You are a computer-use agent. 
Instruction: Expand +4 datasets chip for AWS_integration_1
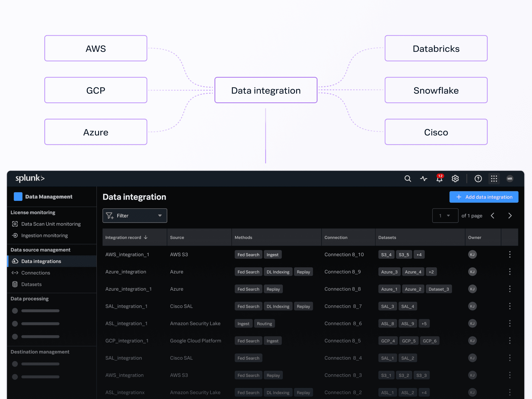(419, 255)
